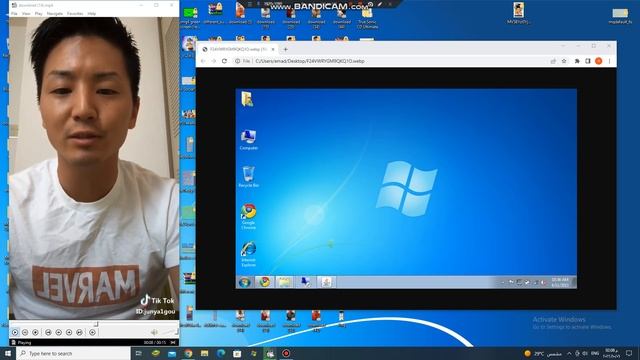Click the media player seek bar
Screen dimensions: 640x360
click(x=94, y=324)
